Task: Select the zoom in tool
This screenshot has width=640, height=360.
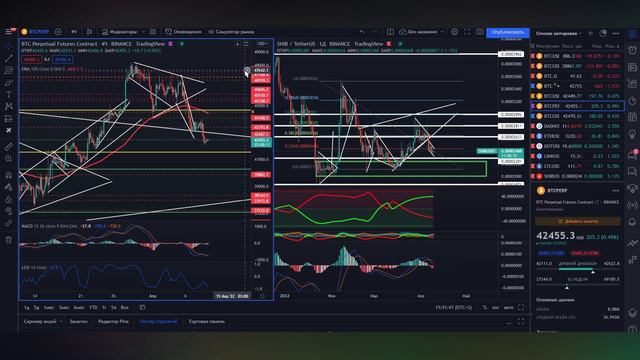Action: (9, 158)
